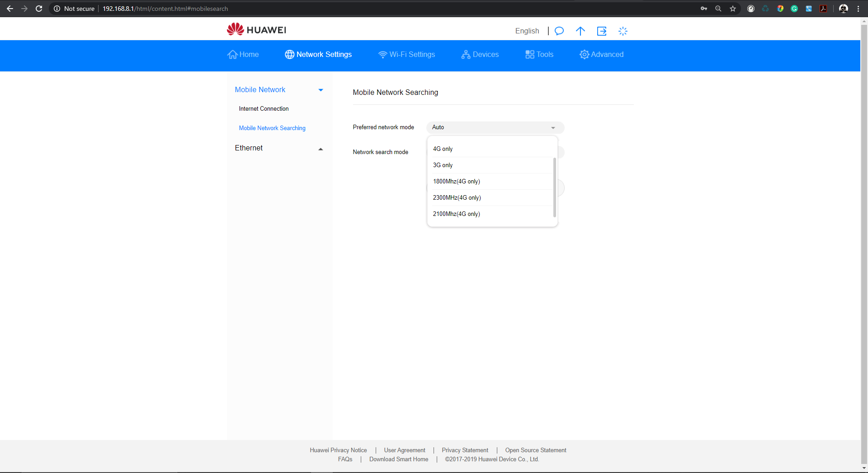The height and width of the screenshot is (473, 868).
Task: Open the Home tab
Action: [243, 54]
